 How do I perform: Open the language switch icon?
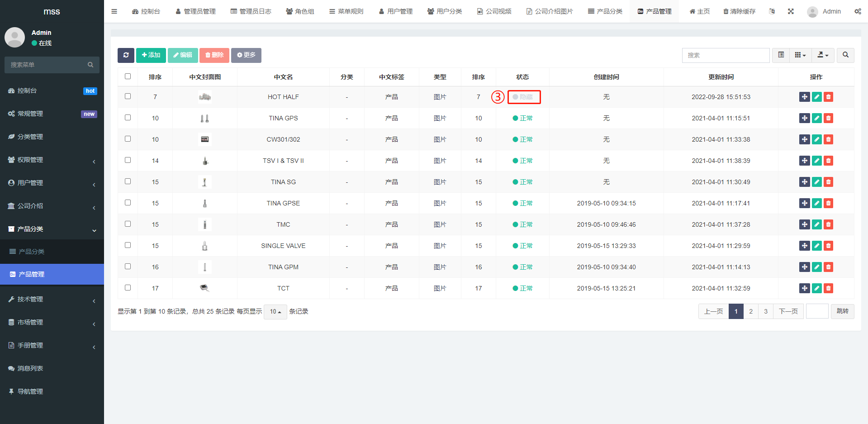pyautogui.click(x=772, y=11)
